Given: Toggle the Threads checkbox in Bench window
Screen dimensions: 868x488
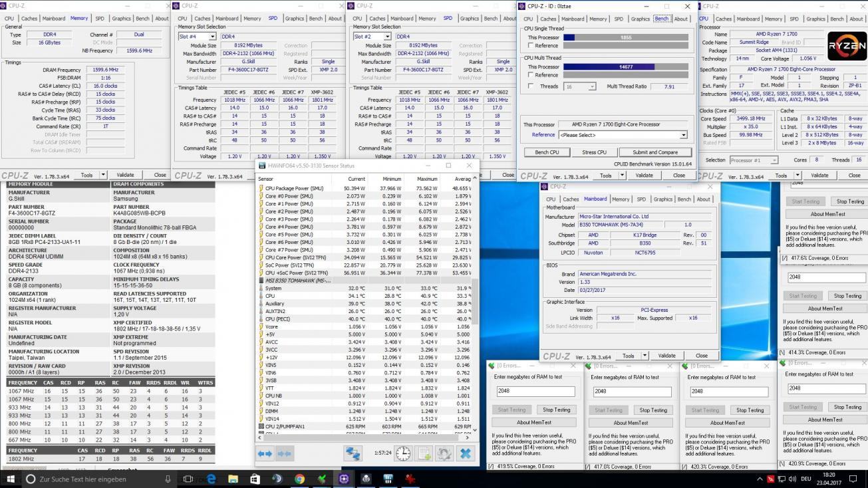Looking at the screenshot, I should tap(529, 86).
